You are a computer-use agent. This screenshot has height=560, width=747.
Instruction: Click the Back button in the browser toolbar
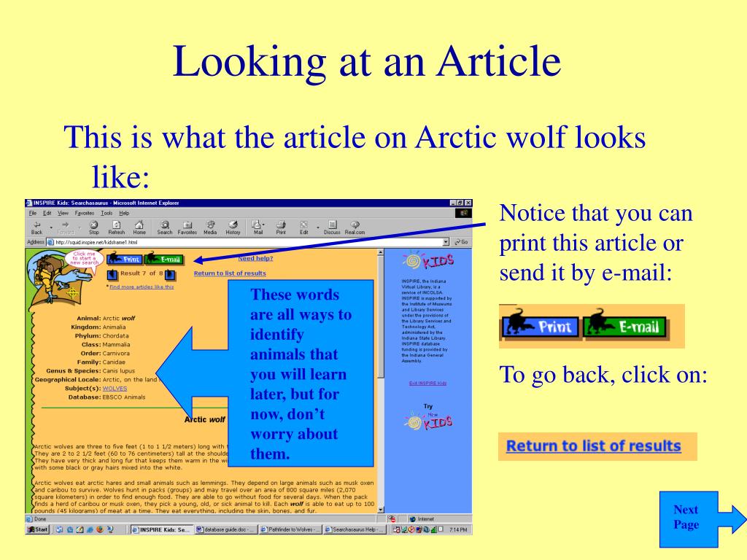coord(36,227)
